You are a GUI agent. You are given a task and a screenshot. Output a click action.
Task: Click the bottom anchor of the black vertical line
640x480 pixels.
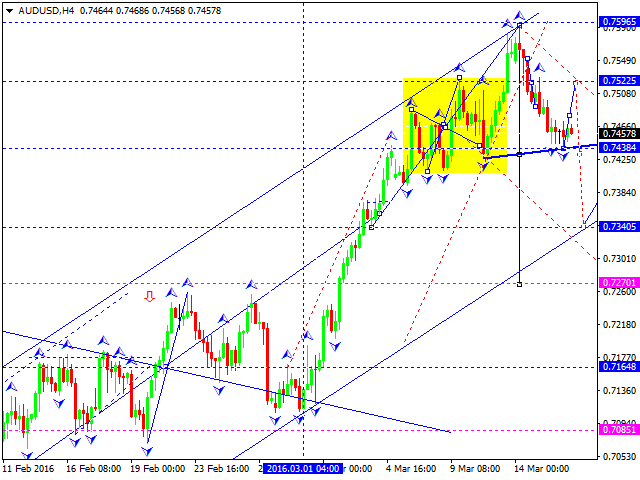point(519,284)
